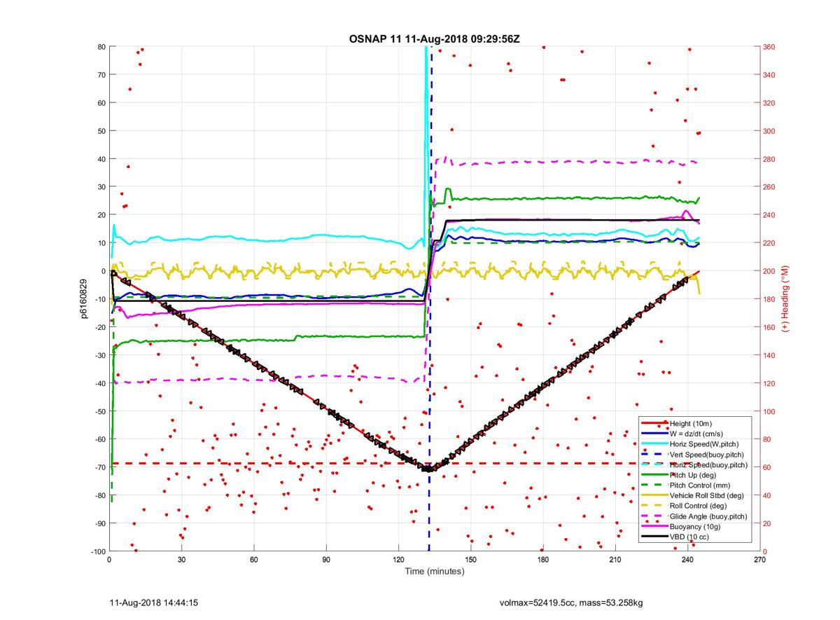840x620 pixels.
Task: Click the right axis tick label "340"
Action: coord(769,75)
